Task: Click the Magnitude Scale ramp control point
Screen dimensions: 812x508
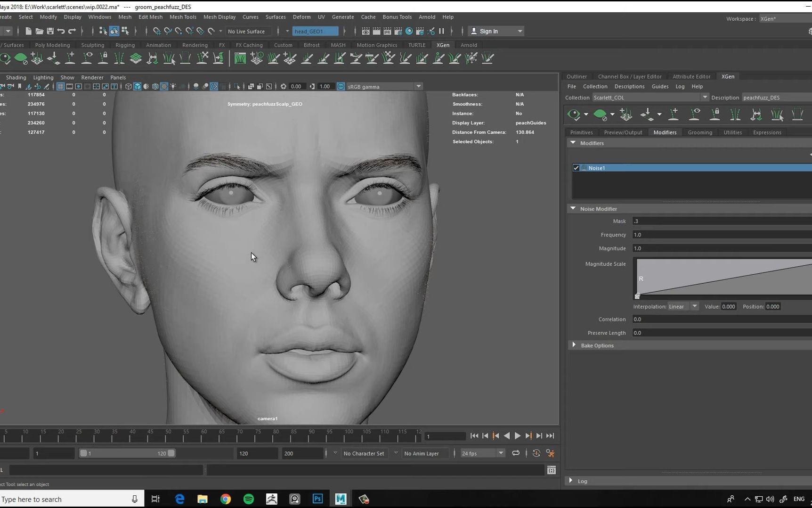Action: click(x=638, y=296)
